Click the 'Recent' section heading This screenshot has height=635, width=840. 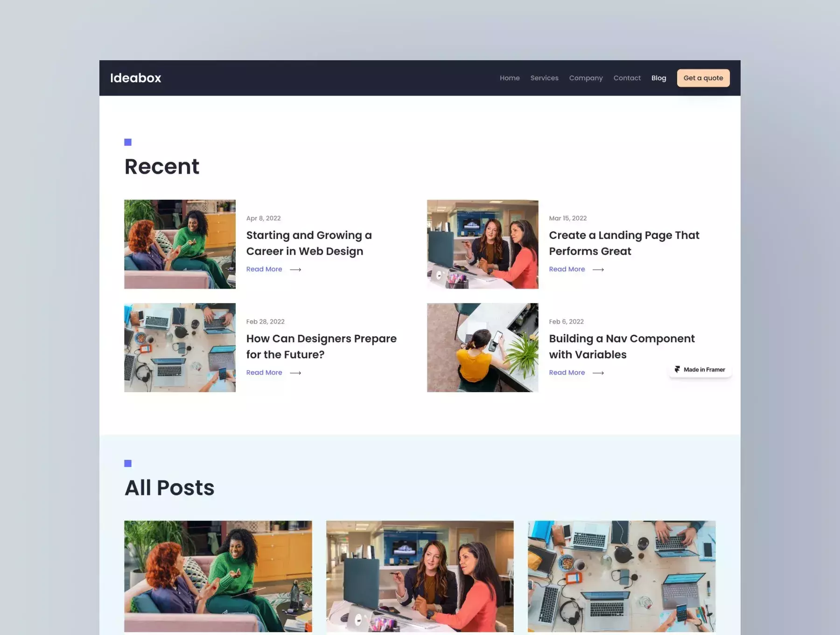[x=162, y=167]
